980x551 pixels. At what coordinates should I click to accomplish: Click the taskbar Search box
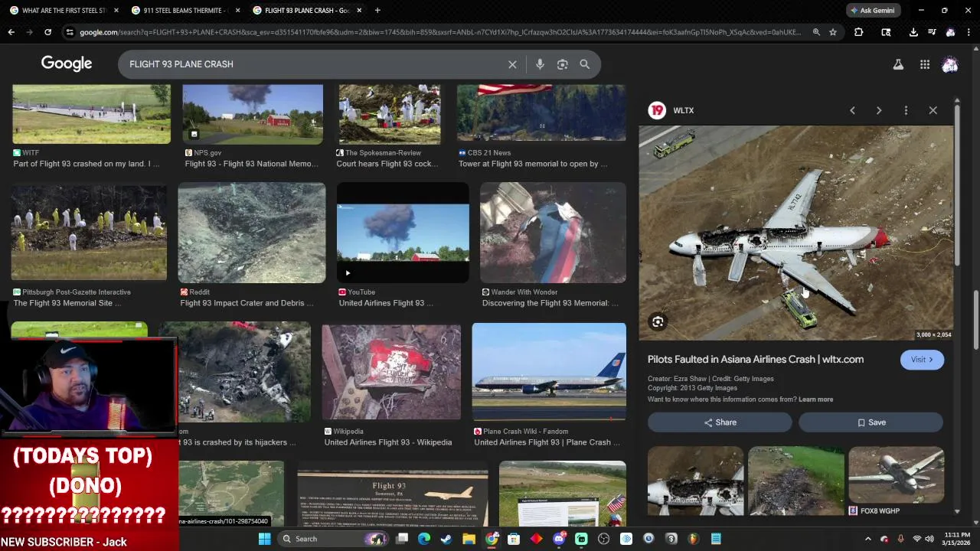(333, 539)
